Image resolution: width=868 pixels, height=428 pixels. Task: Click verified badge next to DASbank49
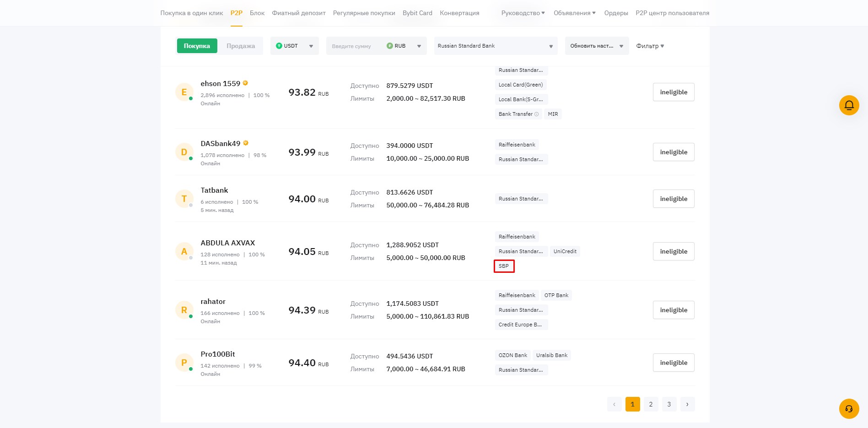pyautogui.click(x=246, y=143)
